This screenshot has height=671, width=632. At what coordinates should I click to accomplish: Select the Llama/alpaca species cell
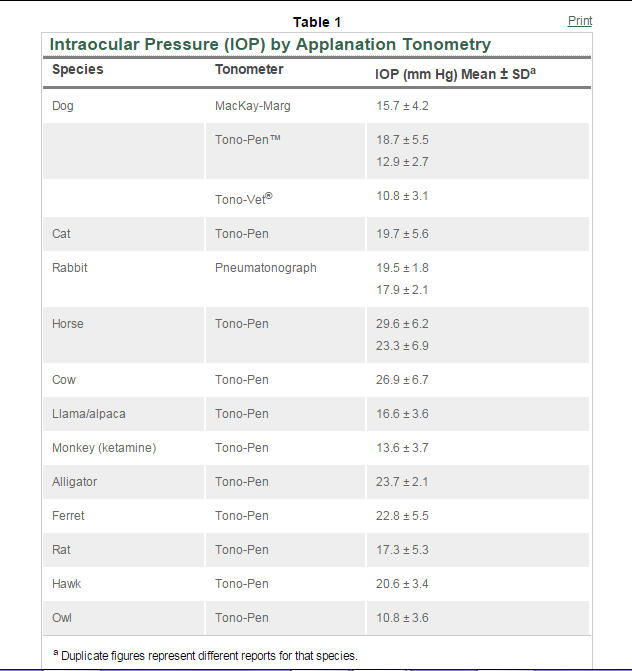(89, 414)
